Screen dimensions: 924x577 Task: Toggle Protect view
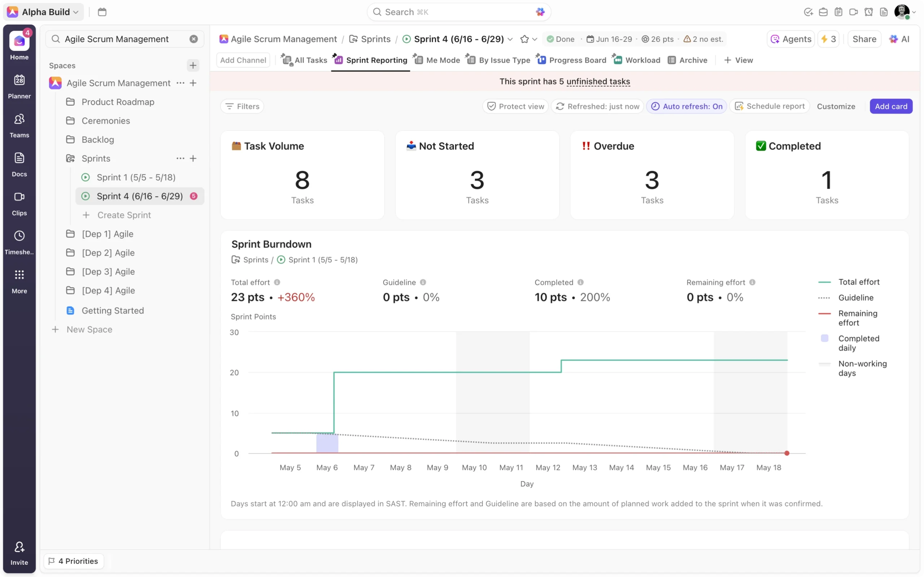(515, 106)
